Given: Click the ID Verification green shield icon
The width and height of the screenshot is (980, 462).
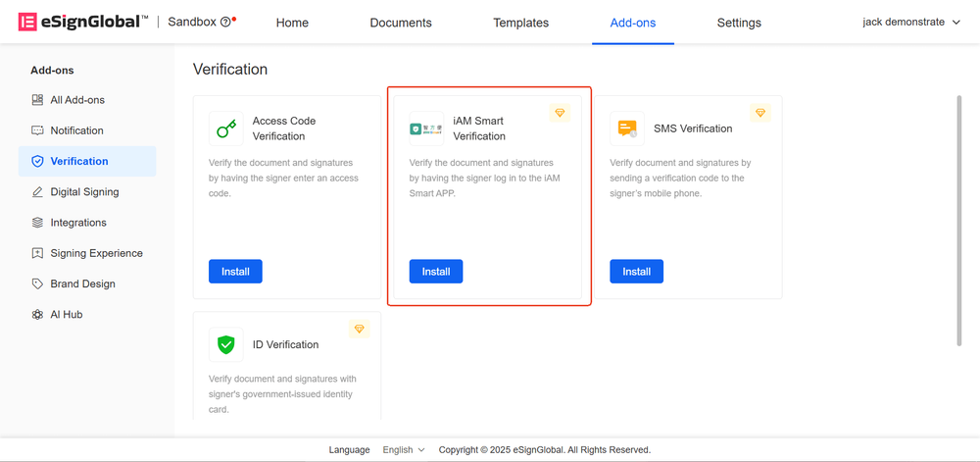Looking at the screenshot, I should [226, 344].
